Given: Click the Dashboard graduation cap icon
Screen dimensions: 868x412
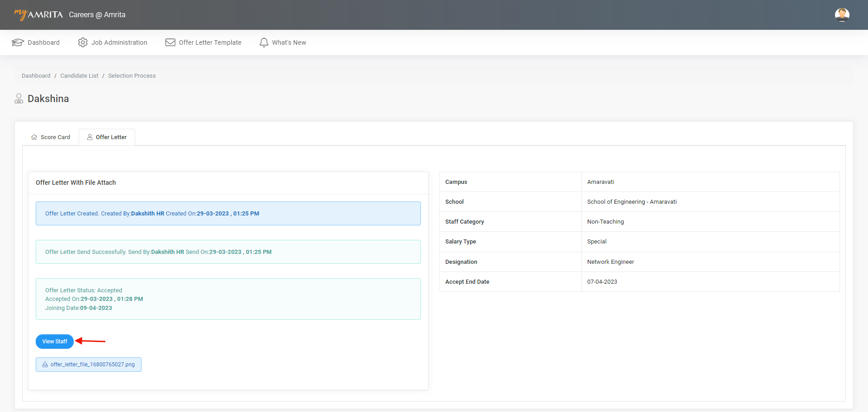Looking at the screenshot, I should click(18, 42).
